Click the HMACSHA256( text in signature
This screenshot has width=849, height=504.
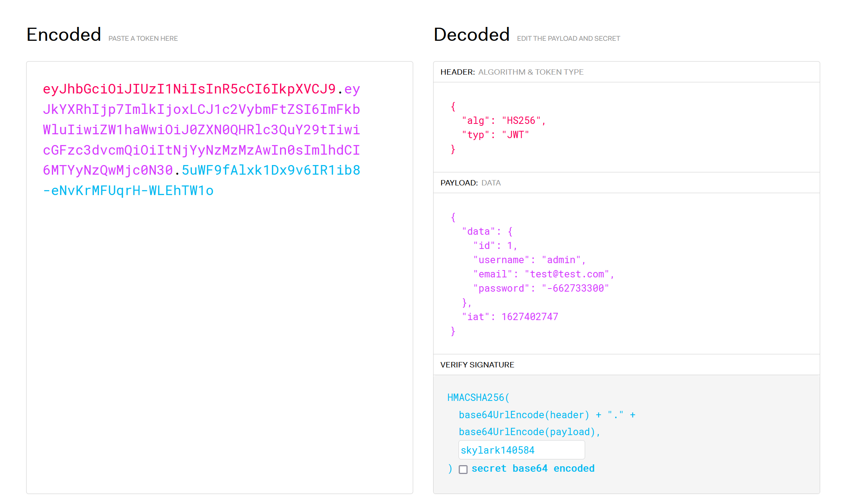point(478,398)
